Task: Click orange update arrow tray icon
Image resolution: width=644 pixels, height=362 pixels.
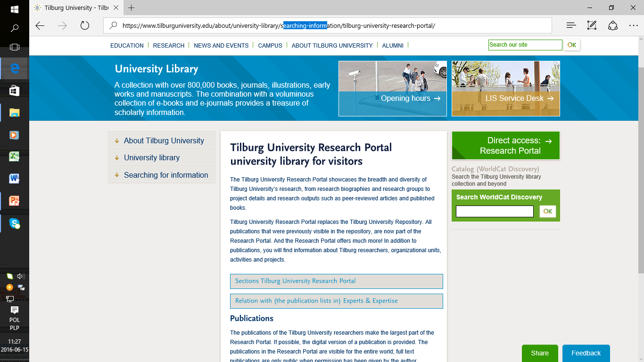Action: coord(9,287)
